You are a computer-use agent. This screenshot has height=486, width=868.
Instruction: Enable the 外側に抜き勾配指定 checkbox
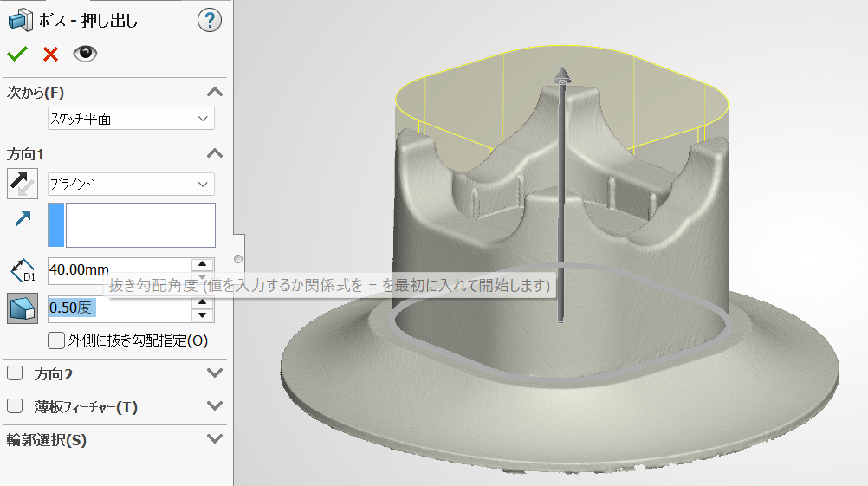(x=56, y=340)
